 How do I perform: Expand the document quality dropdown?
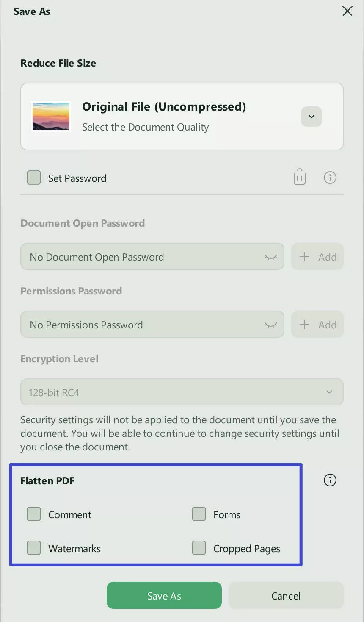pos(311,117)
